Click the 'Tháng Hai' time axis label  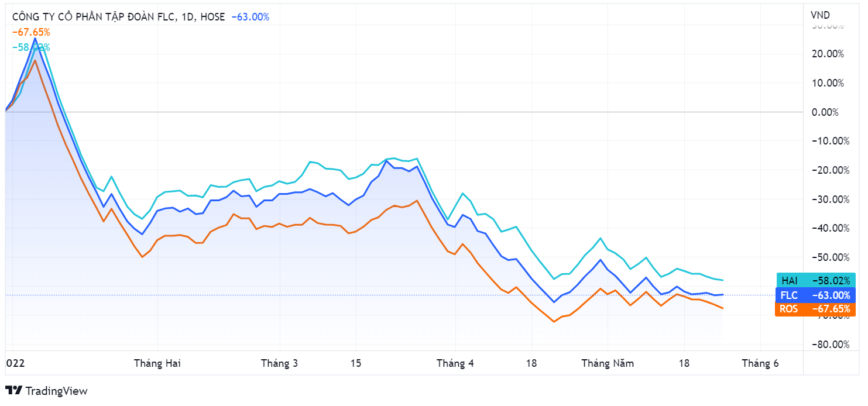[157, 363]
